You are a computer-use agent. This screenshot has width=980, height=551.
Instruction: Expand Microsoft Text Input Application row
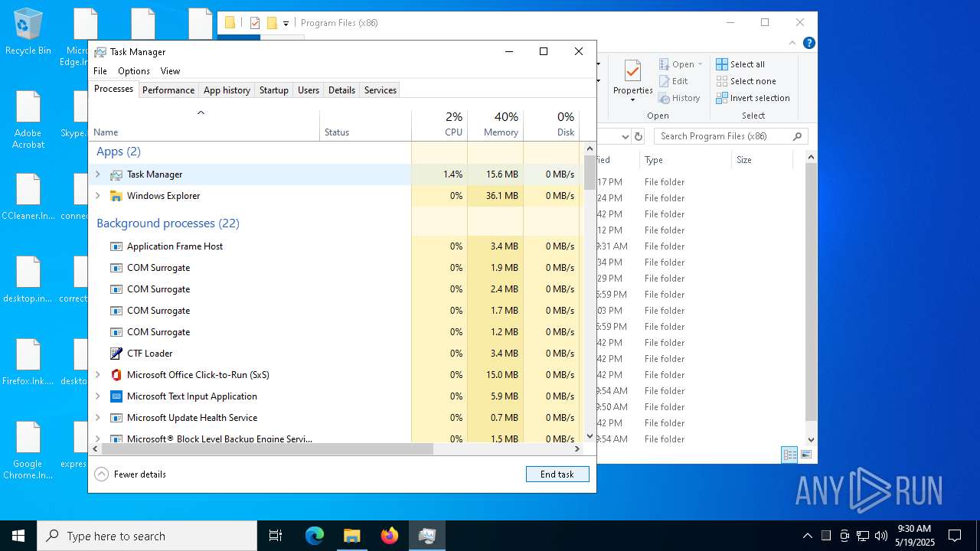[97, 396]
